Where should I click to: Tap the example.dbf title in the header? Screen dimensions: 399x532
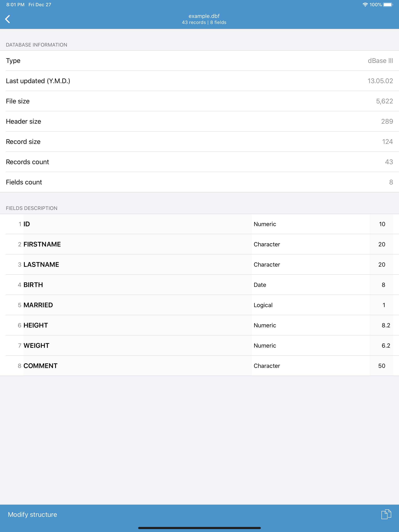204,16
